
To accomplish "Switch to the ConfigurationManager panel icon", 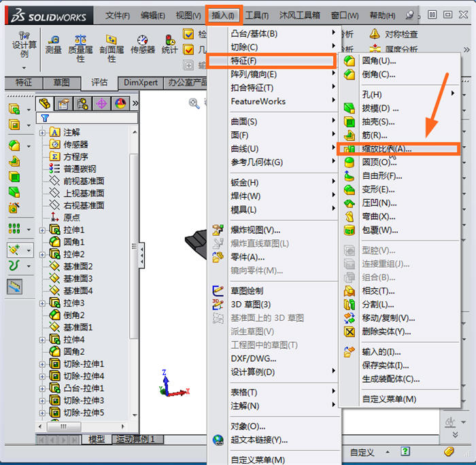I will (83, 103).
